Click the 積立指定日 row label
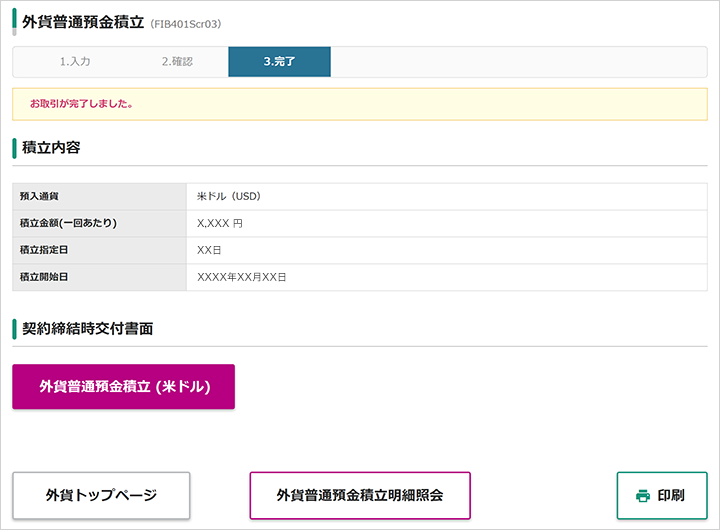This screenshot has width=720, height=530. (44, 250)
